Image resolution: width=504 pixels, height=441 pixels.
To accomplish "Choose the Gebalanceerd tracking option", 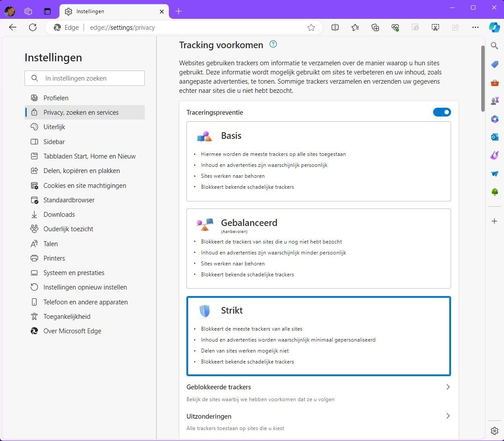I will point(318,249).
